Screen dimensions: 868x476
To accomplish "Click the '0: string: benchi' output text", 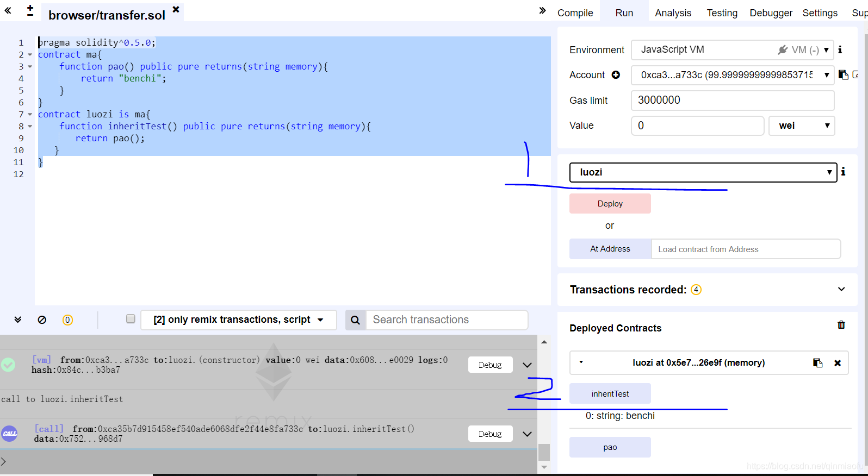I will click(x=620, y=416).
